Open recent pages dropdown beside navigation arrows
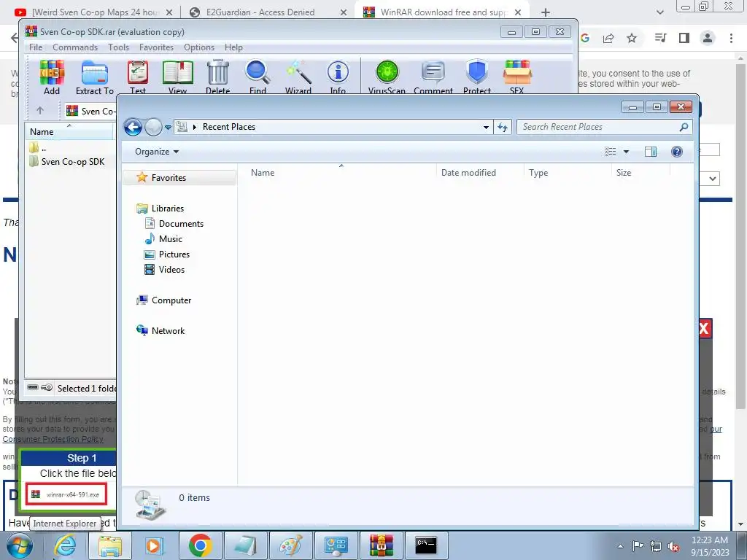 (x=168, y=127)
